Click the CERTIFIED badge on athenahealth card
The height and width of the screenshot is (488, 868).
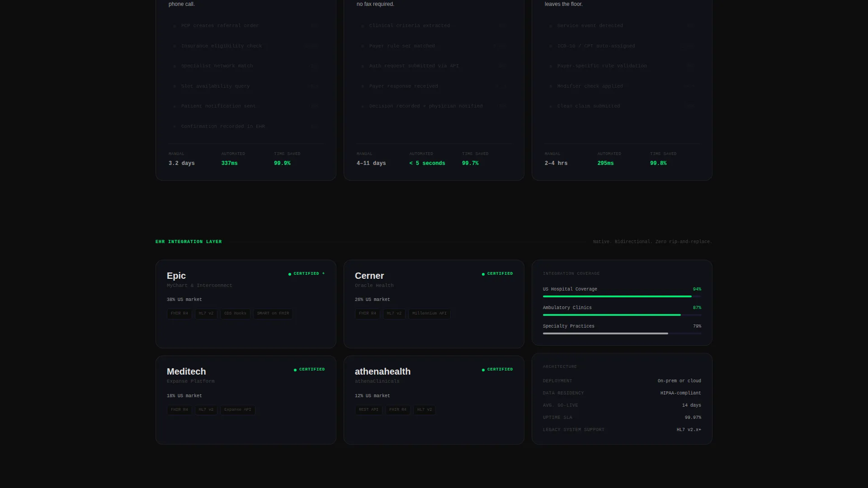click(497, 370)
